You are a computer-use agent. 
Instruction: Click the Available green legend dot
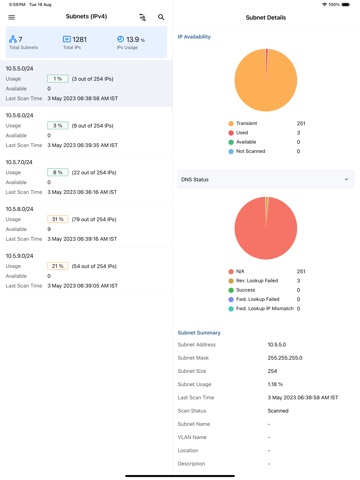pyautogui.click(x=231, y=142)
